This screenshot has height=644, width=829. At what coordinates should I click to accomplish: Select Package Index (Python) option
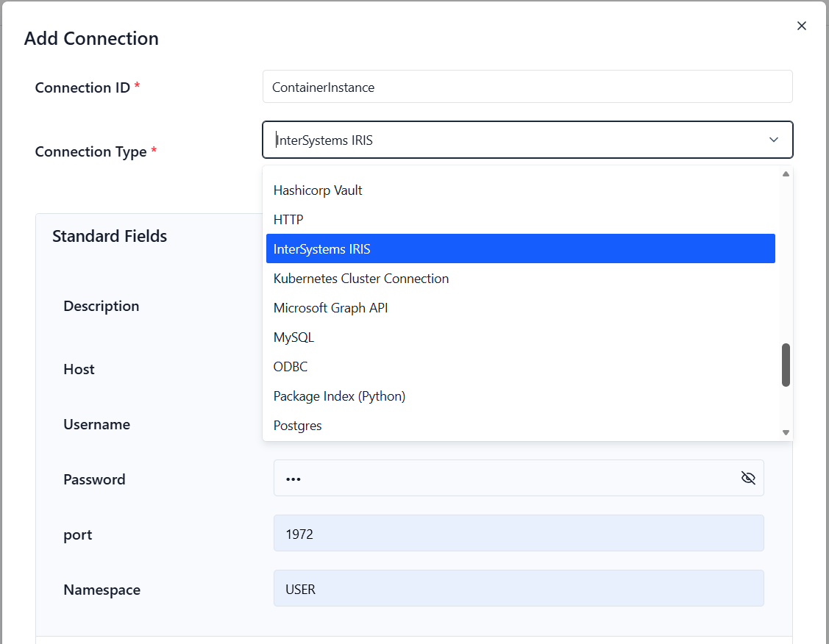339,396
